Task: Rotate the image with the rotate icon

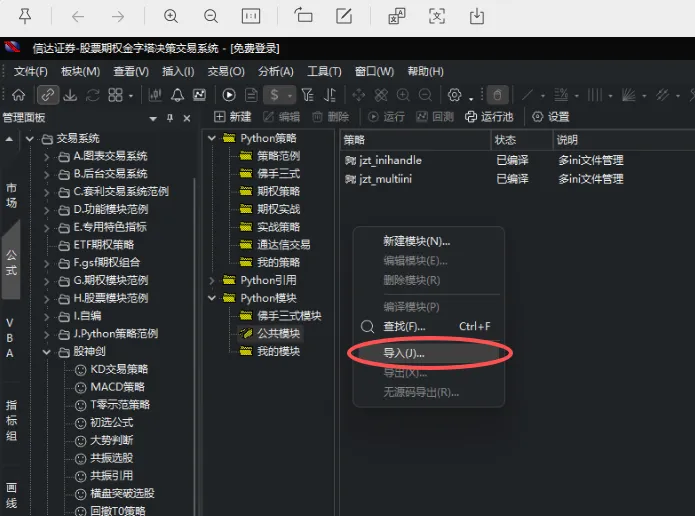Action: 304,16
